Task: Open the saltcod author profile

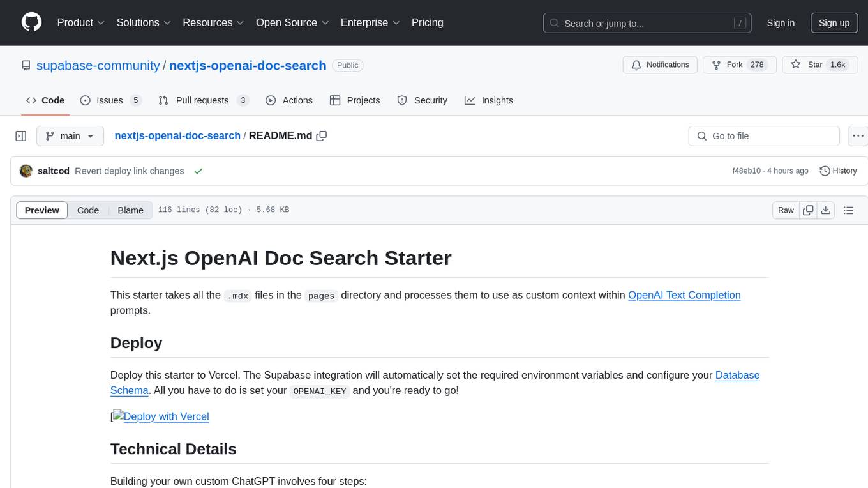Action: point(54,171)
